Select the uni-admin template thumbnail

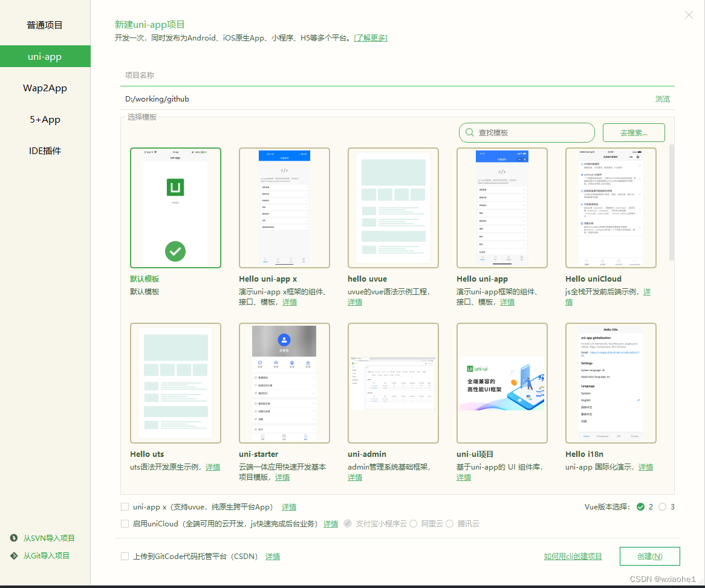click(x=393, y=383)
